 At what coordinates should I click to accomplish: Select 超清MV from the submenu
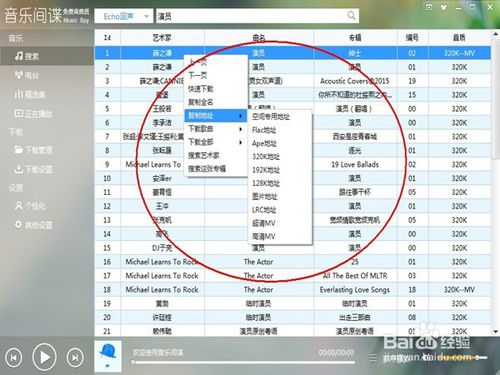[280, 223]
